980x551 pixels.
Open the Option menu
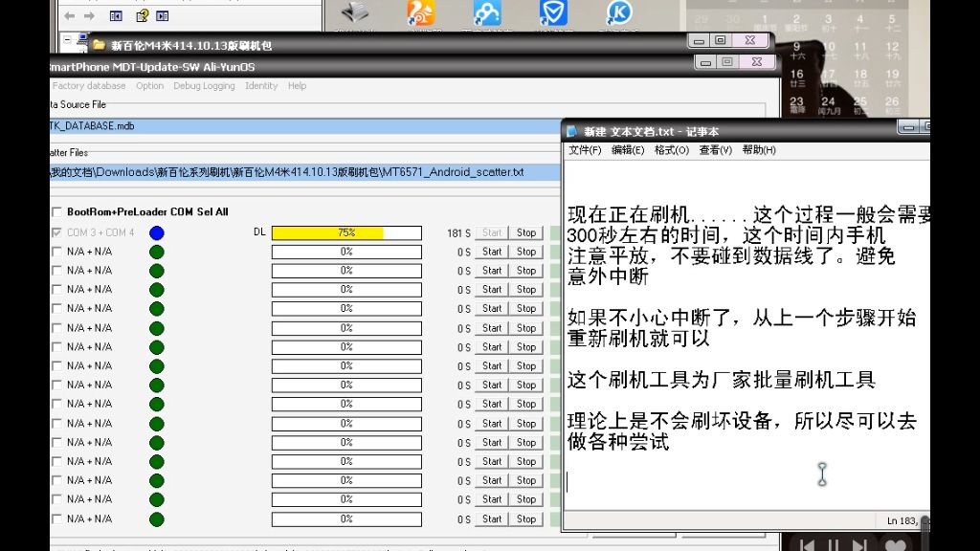150,85
